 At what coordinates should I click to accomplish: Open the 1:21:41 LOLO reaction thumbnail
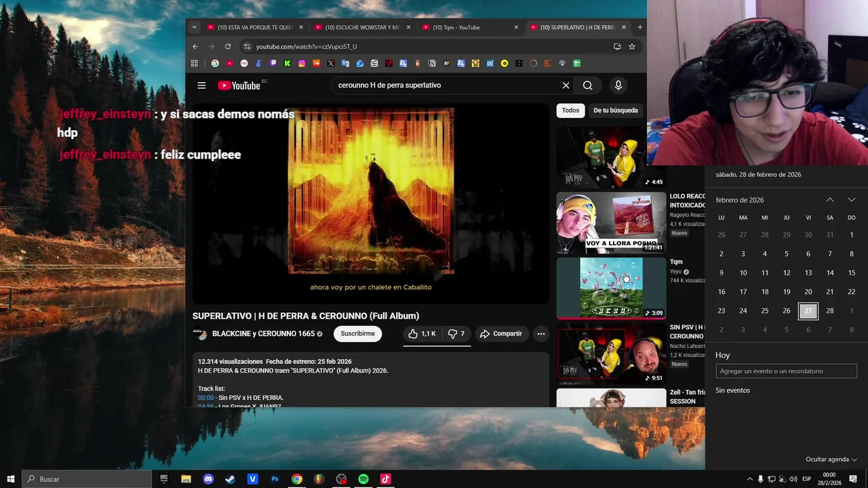tap(611, 222)
